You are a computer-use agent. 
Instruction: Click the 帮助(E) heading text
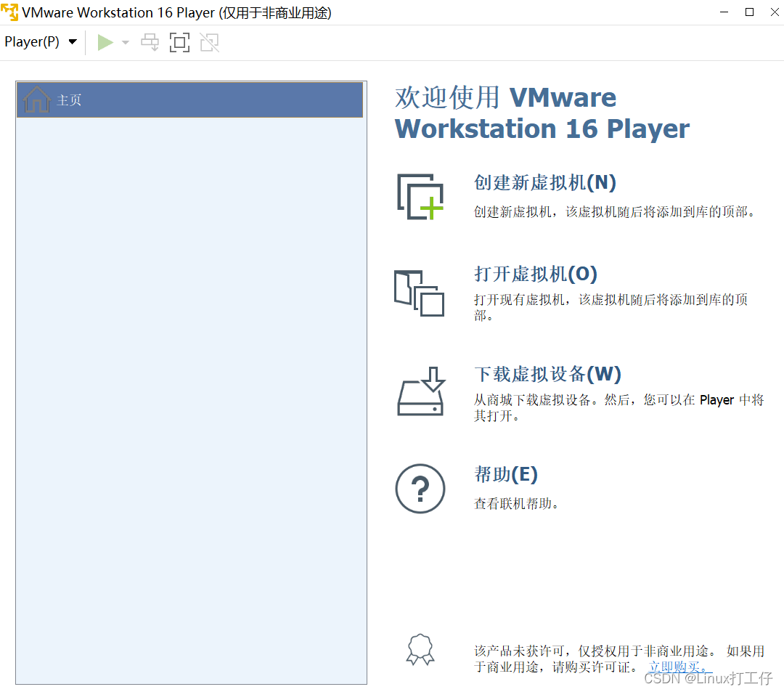[506, 474]
